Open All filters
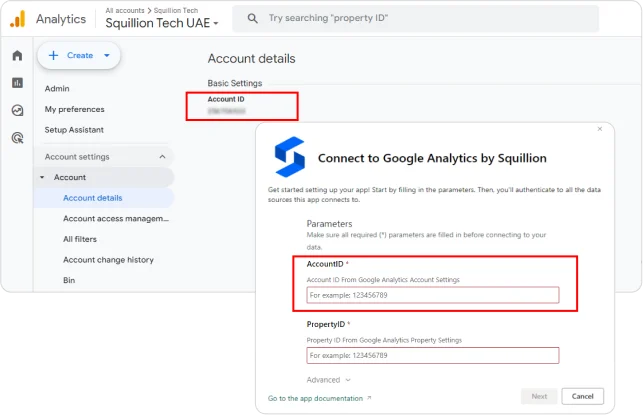 coord(80,239)
